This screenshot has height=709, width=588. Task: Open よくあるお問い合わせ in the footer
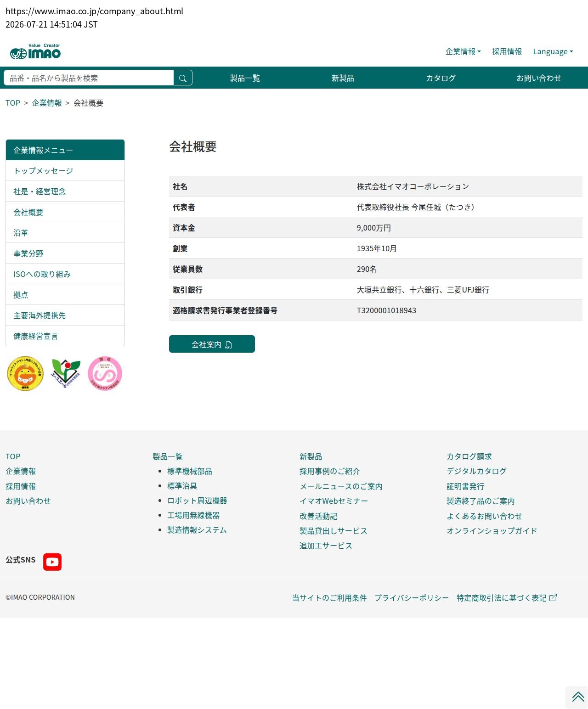point(484,516)
